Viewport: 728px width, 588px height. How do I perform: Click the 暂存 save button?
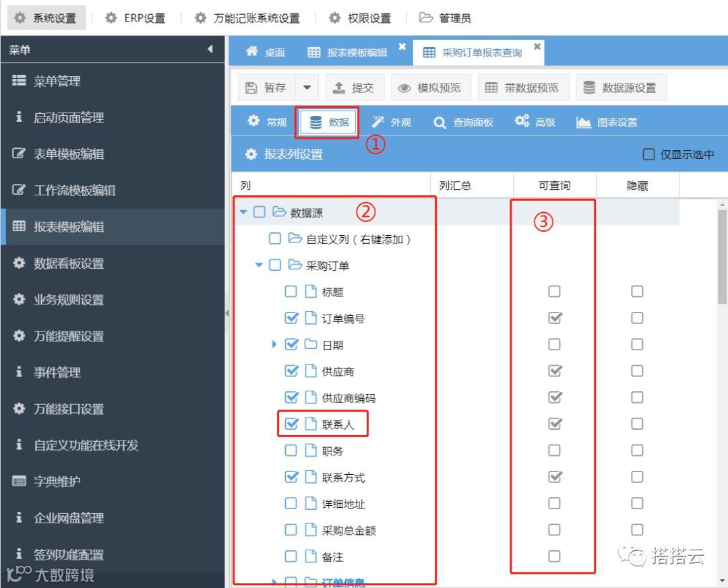pyautogui.click(x=266, y=88)
